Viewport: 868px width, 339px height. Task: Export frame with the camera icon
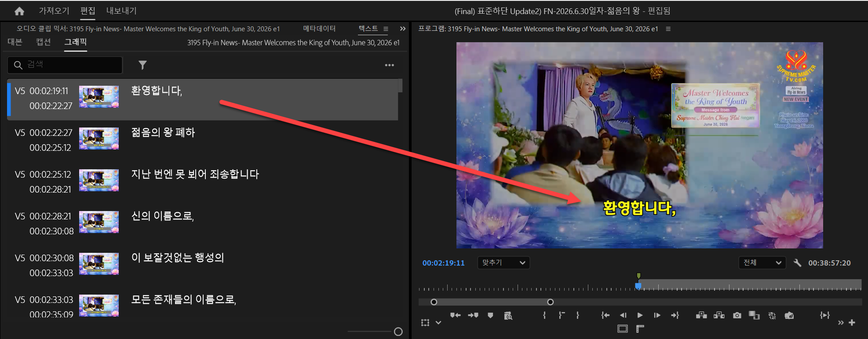pyautogui.click(x=737, y=315)
